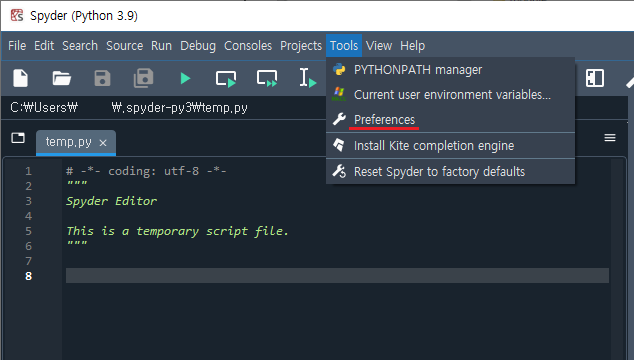
Task: Open the Edit menu
Action: [x=44, y=46]
